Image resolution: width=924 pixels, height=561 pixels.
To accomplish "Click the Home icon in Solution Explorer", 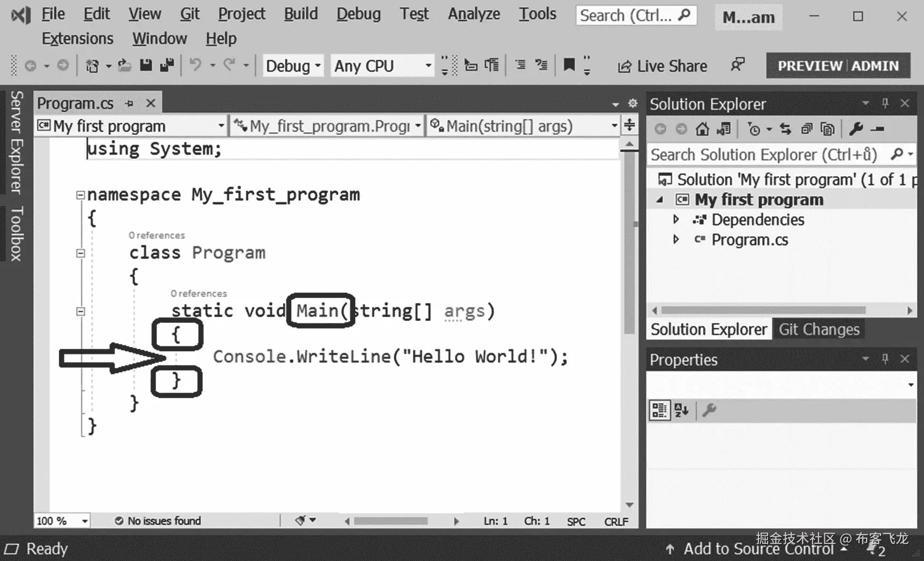I will pyautogui.click(x=702, y=128).
